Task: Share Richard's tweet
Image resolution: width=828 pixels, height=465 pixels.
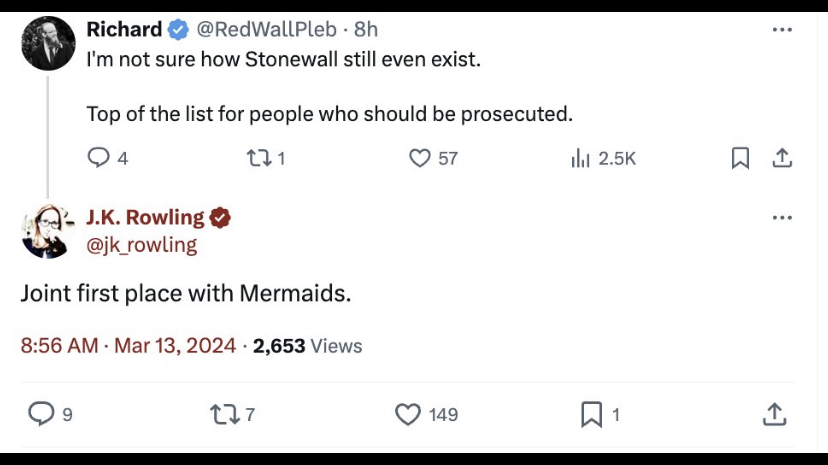Action: (782, 158)
